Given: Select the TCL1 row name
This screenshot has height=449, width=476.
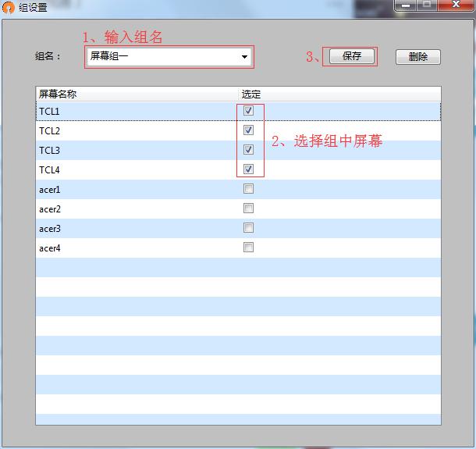Looking at the screenshot, I should (x=50, y=112).
